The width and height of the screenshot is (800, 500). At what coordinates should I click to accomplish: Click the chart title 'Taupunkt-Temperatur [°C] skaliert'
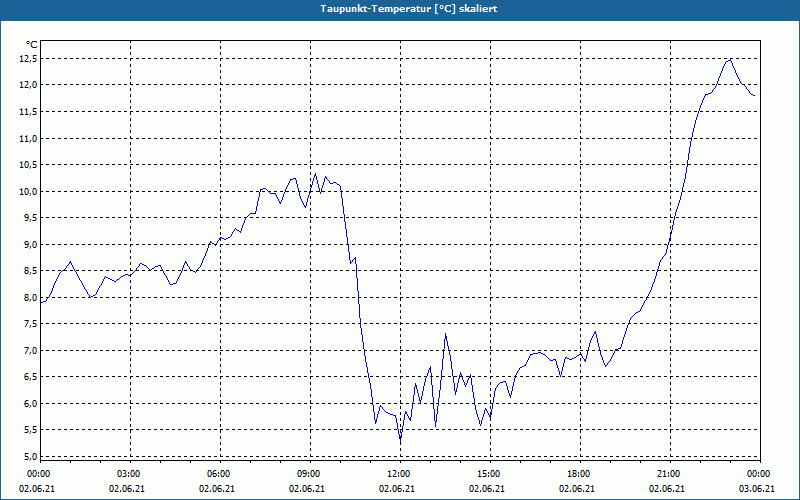click(x=409, y=9)
